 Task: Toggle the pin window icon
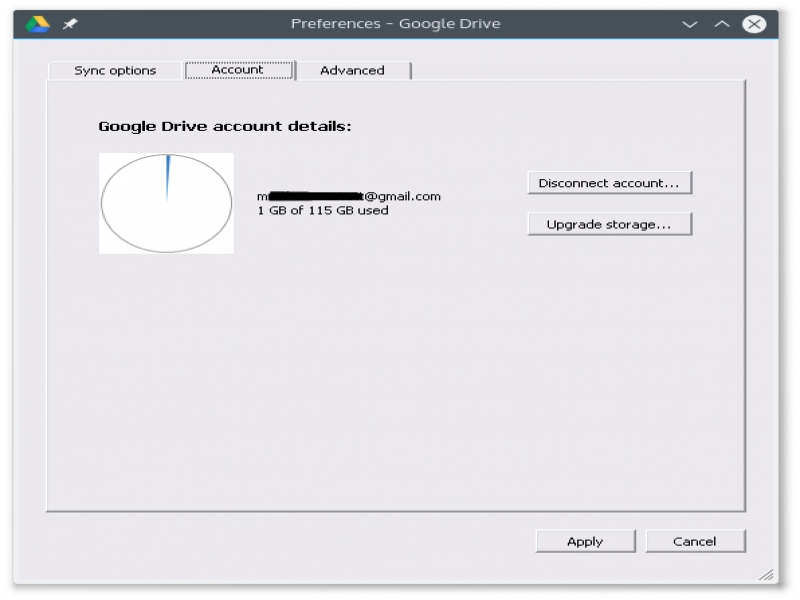tap(70, 24)
